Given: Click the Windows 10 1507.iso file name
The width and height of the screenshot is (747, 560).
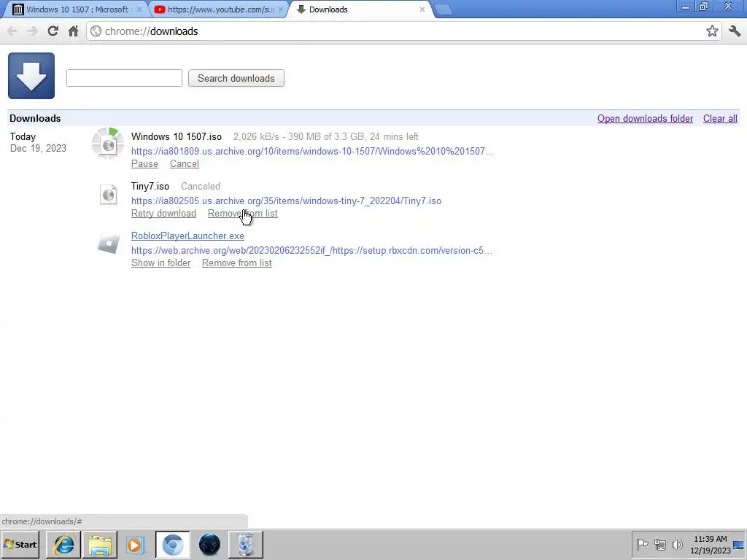Looking at the screenshot, I should point(177,136).
